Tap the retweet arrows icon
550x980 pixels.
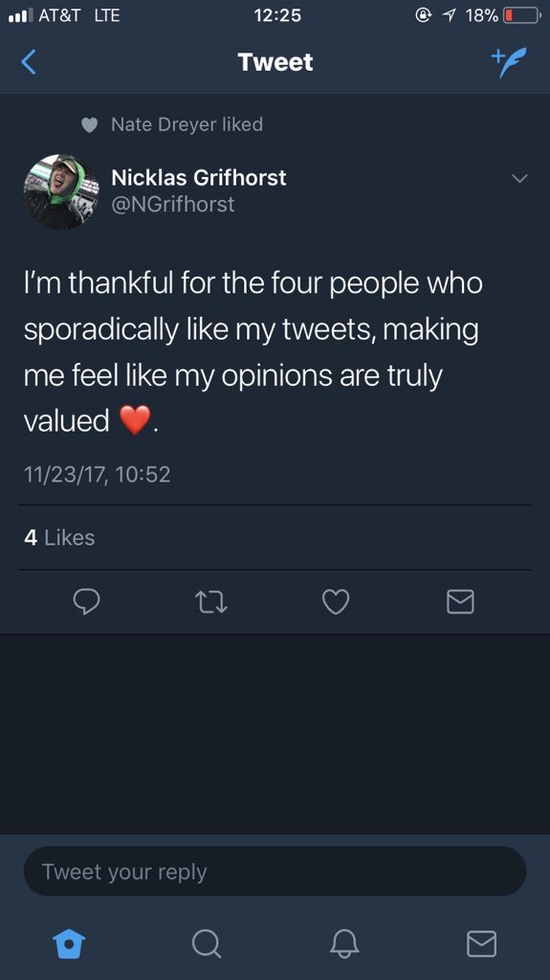click(211, 603)
